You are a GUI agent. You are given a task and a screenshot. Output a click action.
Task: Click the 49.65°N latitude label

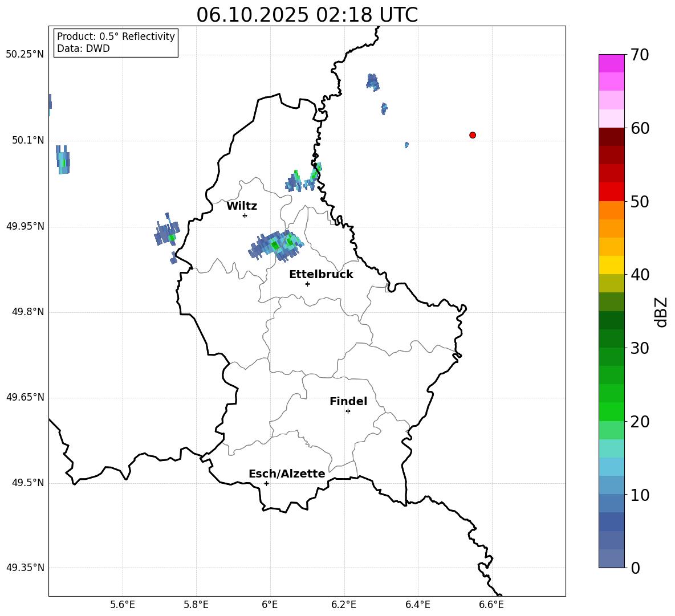coord(25,397)
